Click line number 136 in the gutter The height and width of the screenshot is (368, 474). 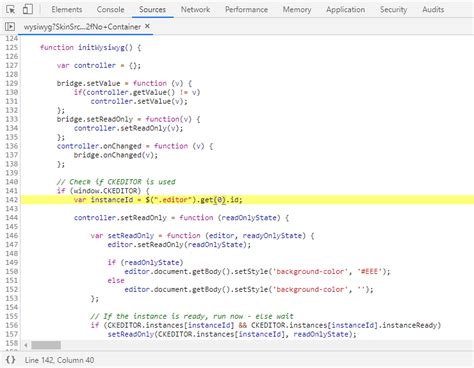tap(11, 146)
